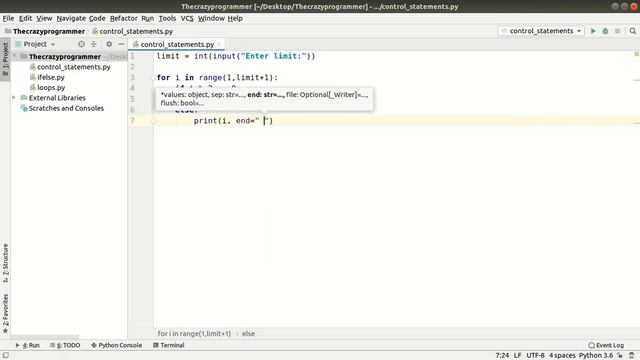Open the Window menu

(x=211, y=18)
